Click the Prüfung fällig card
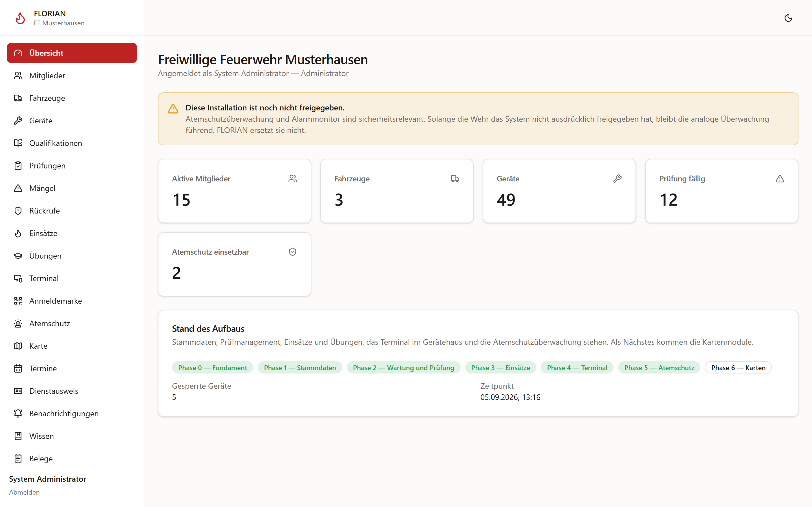The height and width of the screenshot is (507, 812). click(x=721, y=191)
